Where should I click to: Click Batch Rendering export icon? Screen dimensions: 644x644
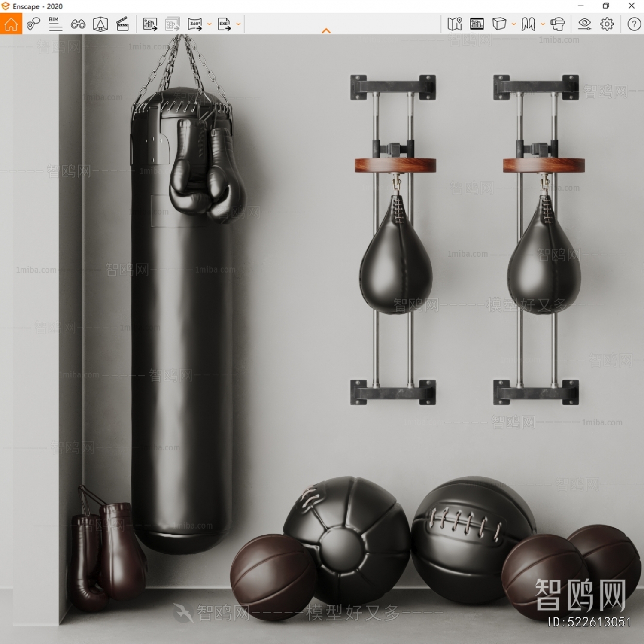click(173, 24)
